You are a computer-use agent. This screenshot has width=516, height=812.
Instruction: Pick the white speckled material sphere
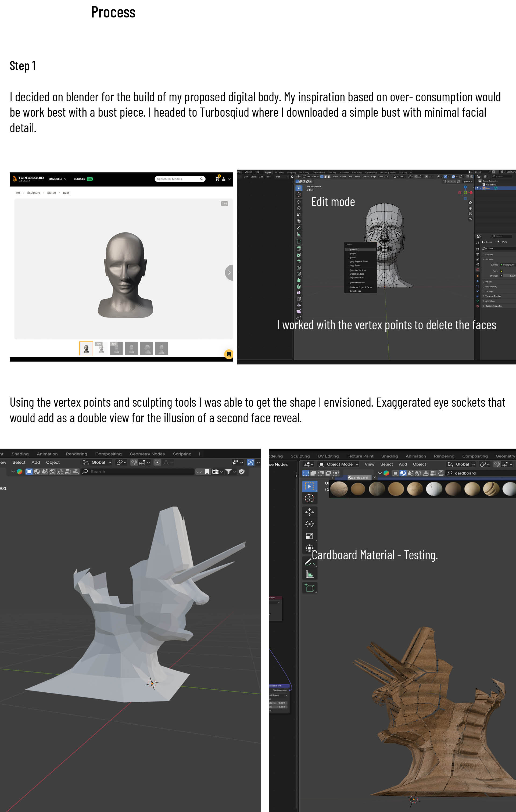click(x=434, y=489)
